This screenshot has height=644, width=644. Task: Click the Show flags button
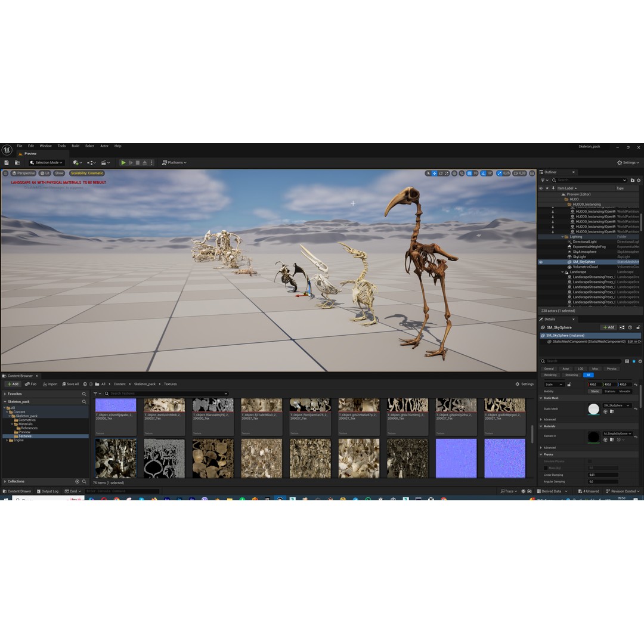pyautogui.click(x=60, y=174)
